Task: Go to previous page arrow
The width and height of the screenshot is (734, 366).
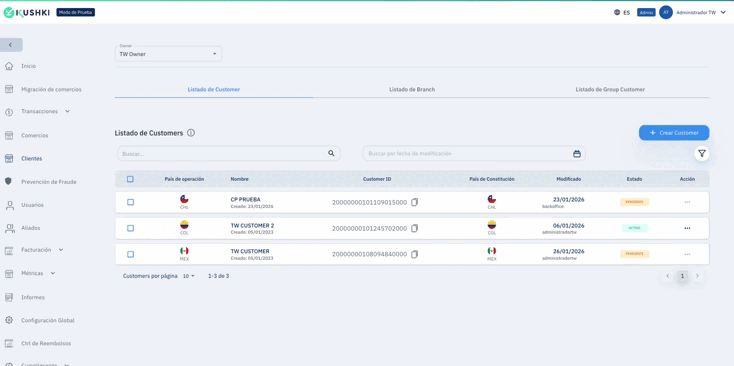Action: click(668, 276)
